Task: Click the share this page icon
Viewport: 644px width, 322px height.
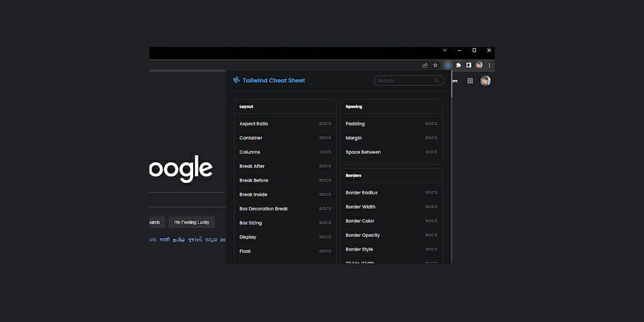Action: point(424,65)
